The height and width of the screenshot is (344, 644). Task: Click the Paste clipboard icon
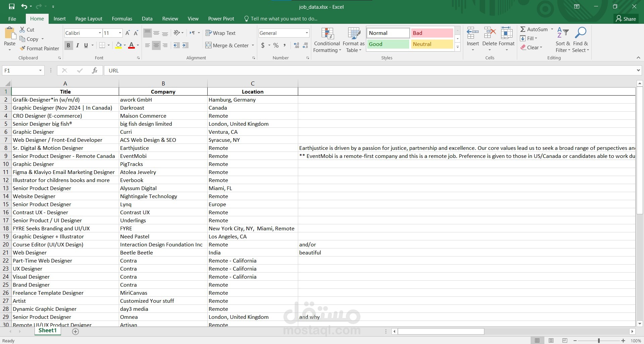(x=10, y=34)
